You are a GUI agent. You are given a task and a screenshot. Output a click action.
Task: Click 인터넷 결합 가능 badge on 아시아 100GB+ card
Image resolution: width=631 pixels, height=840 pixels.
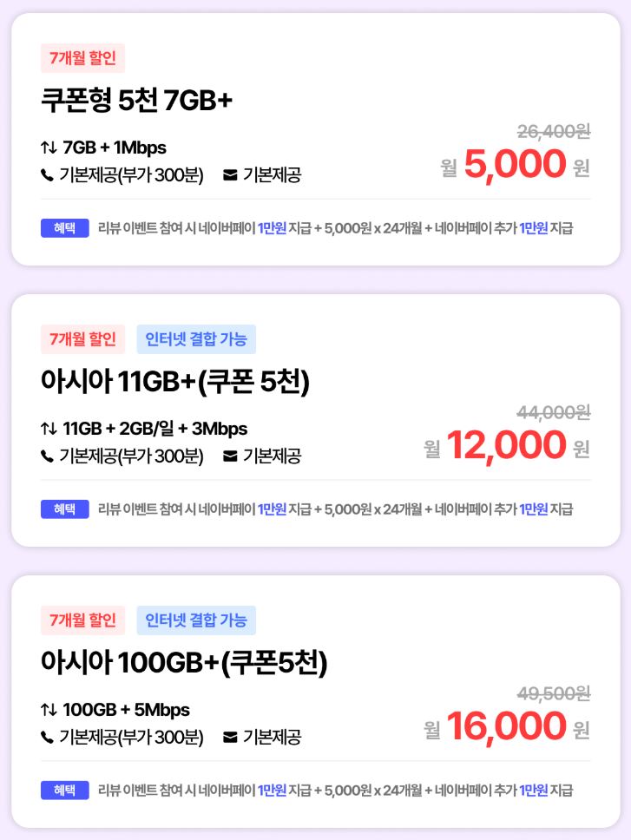pyautogui.click(x=196, y=620)
